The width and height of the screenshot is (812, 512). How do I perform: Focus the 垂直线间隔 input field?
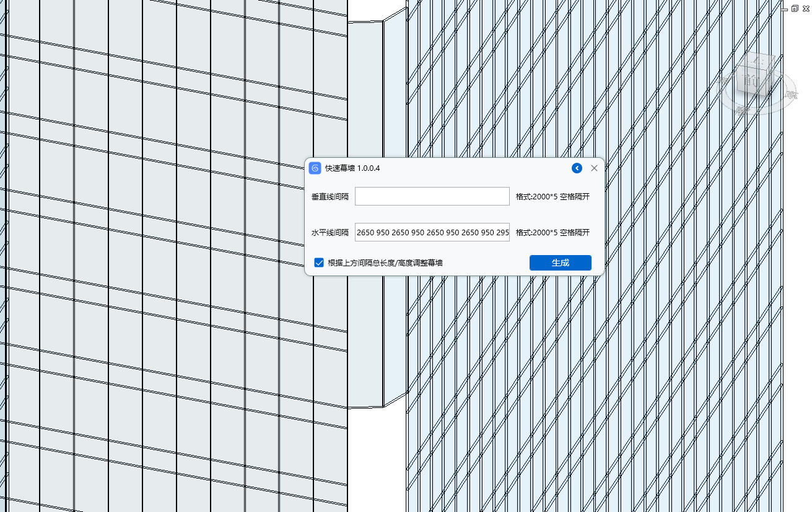click(432, 197)
